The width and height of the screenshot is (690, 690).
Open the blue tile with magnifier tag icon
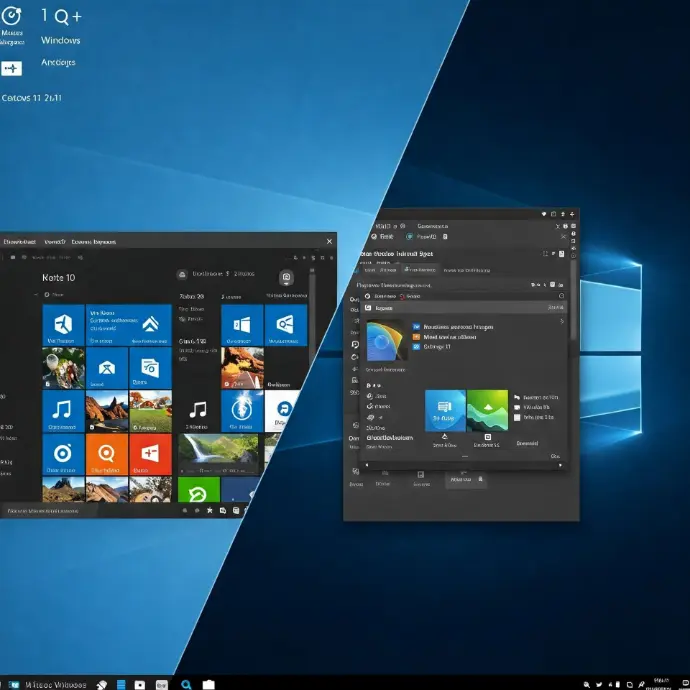point(286,325)
